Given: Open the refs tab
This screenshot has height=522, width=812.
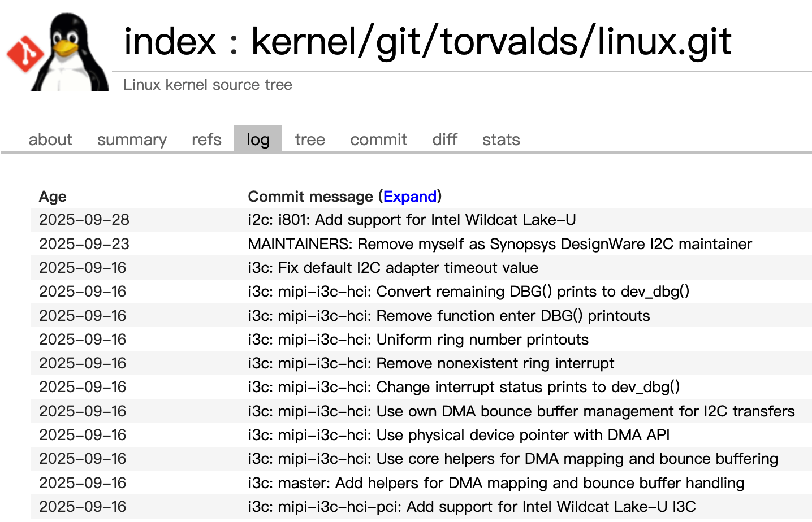Looking at the screenshot, I should click(x=206, y=140).
